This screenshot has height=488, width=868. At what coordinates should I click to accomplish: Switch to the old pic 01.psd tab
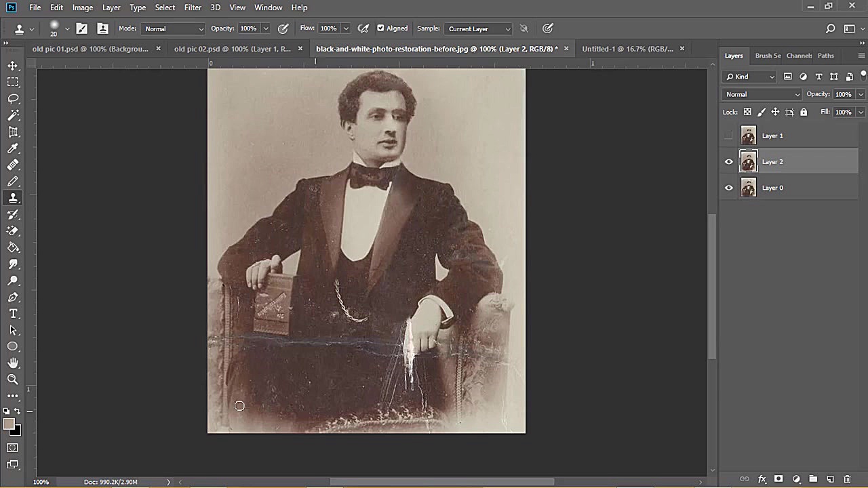point(90,49)
